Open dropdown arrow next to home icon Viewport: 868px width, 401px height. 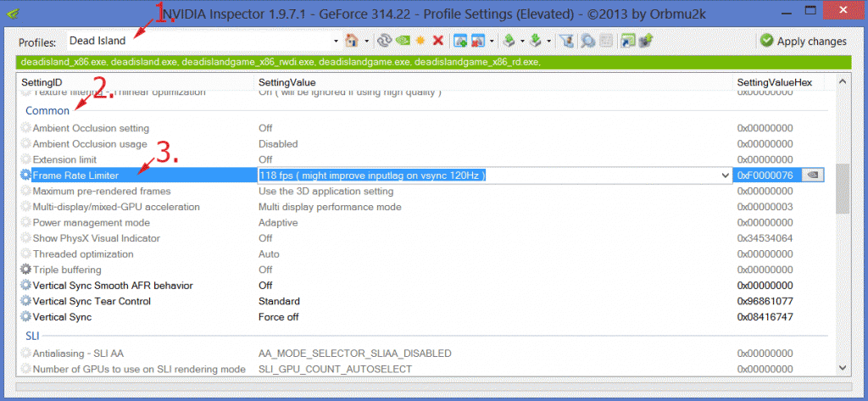(x=366, y=41)
